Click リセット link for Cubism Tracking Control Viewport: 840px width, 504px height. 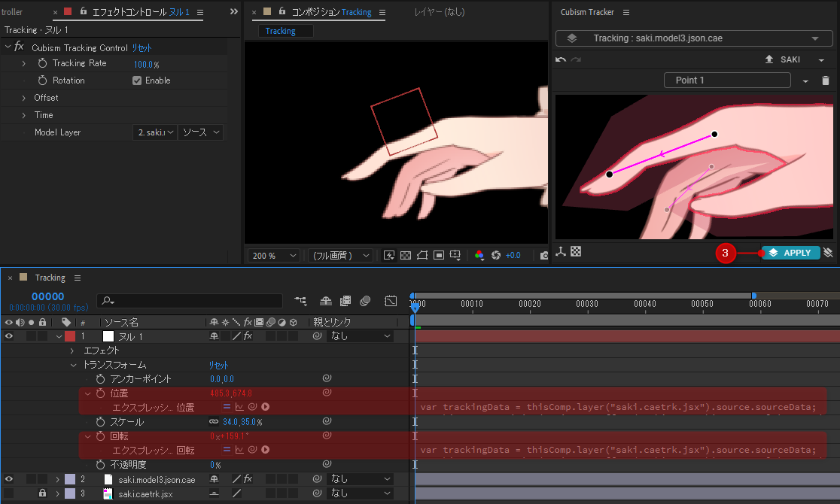tap(142, 47)
